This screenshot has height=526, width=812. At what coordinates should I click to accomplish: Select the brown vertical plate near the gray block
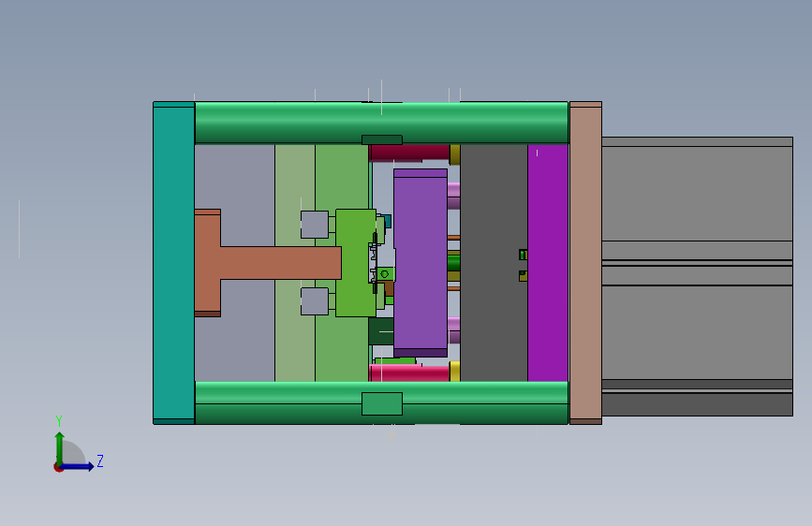click(x=585, y=263)
